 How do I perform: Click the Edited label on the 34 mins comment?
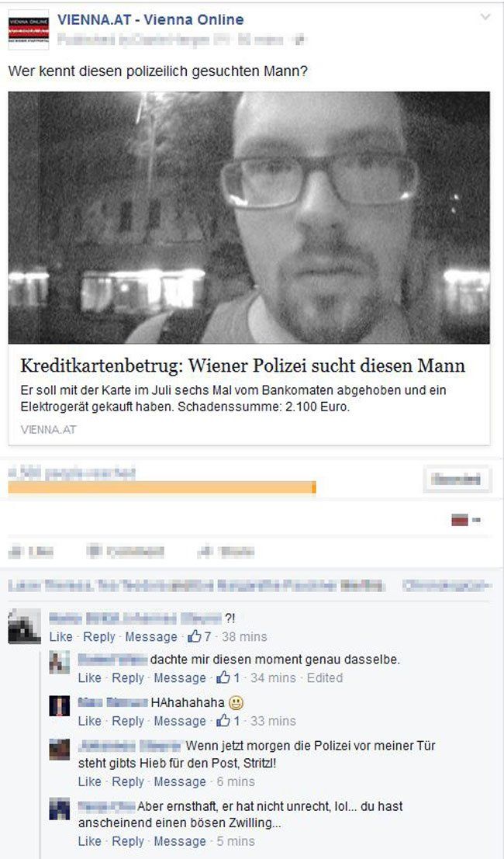click(x=325, y=677)
